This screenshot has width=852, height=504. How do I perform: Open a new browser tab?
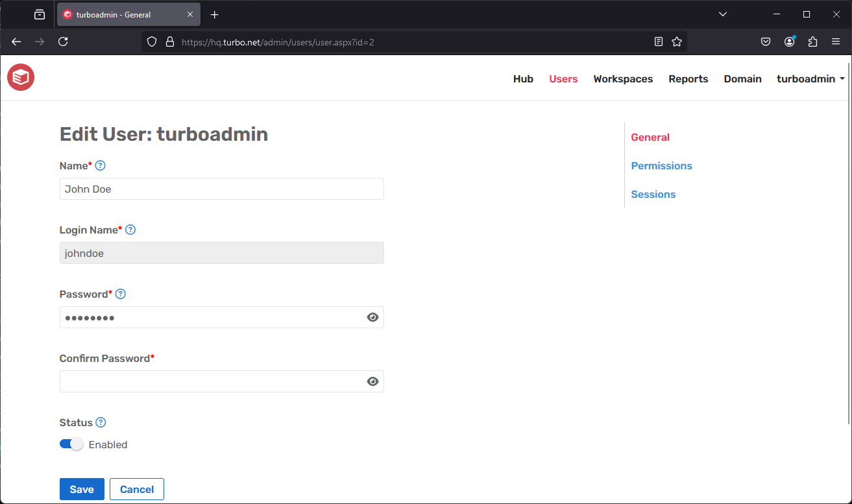pos(215,14)
